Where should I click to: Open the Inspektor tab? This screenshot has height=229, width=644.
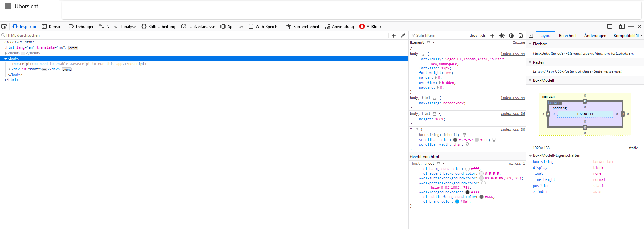(x=25, y=26)
